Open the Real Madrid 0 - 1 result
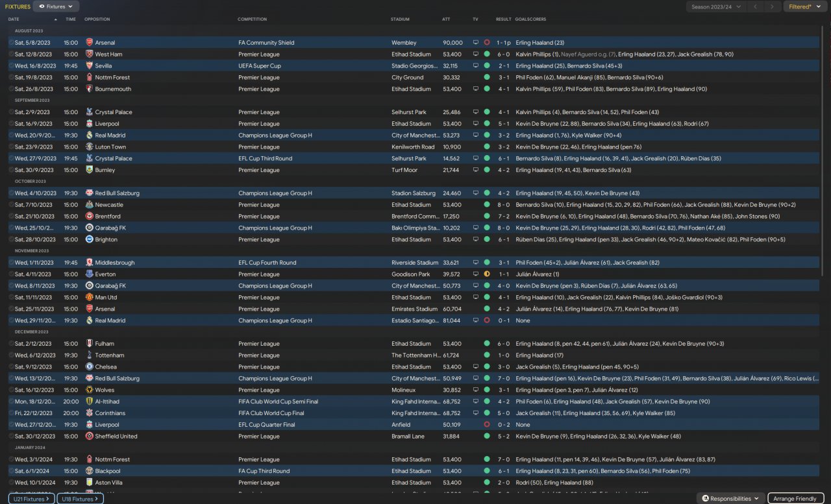The image size is (831, 504). [503, 320]
